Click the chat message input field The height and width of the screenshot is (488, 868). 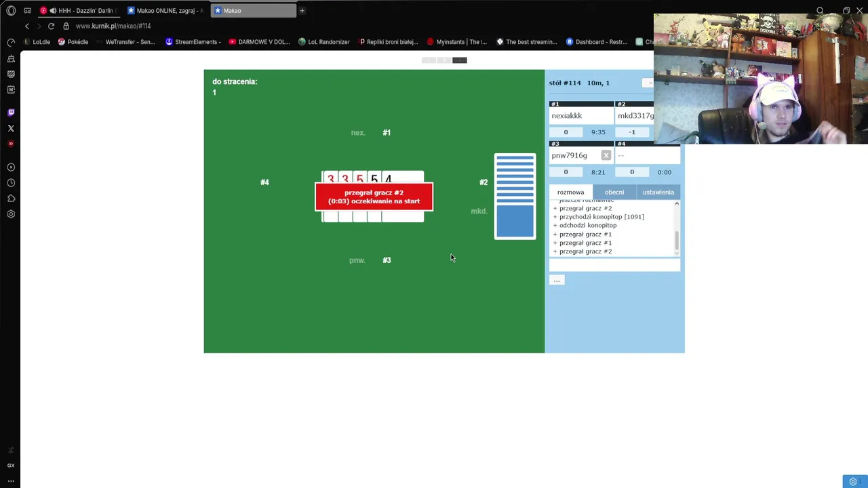(614, 265)
